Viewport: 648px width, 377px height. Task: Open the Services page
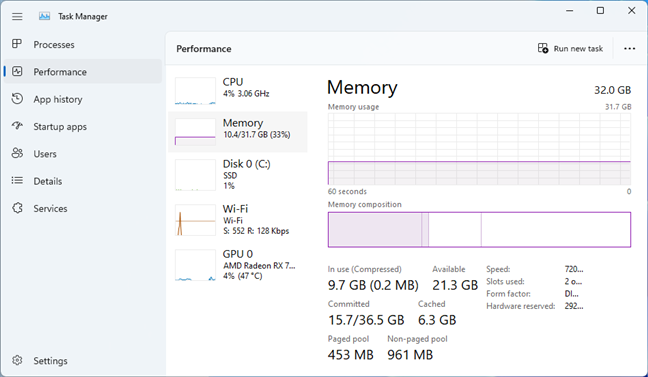click(x=83, y=208)
